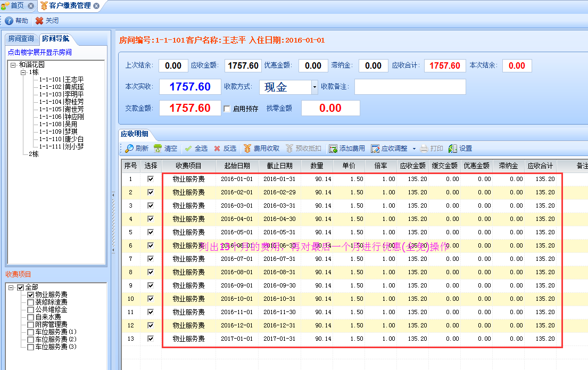
Task: Click the 反选 red cross icon
Action: pos(217,149)
